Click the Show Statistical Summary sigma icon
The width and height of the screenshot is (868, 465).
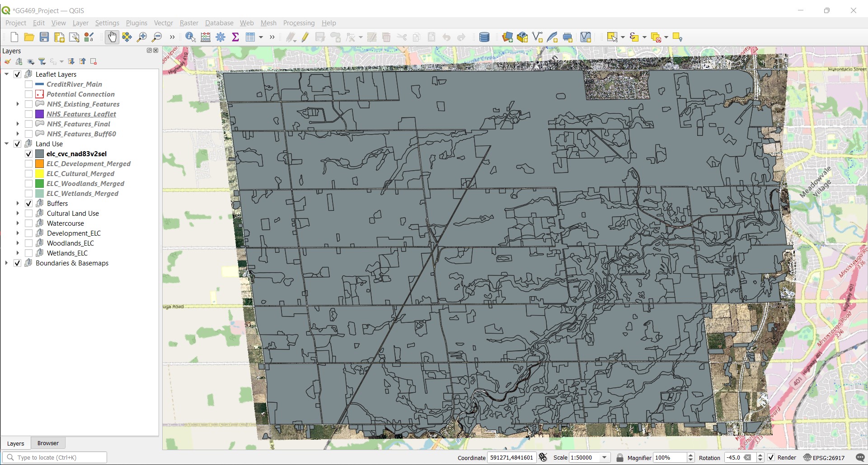click(x=235, y=37)
